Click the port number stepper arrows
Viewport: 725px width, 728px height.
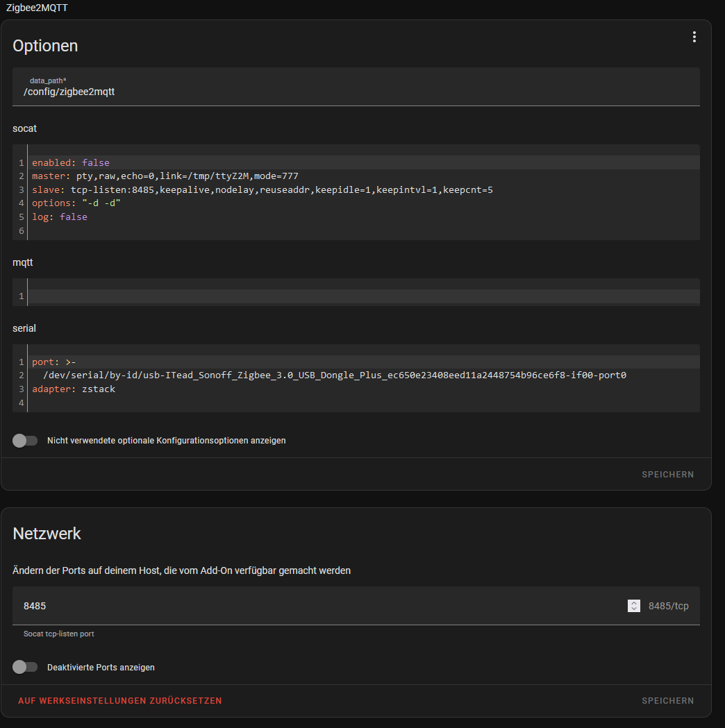633,606
